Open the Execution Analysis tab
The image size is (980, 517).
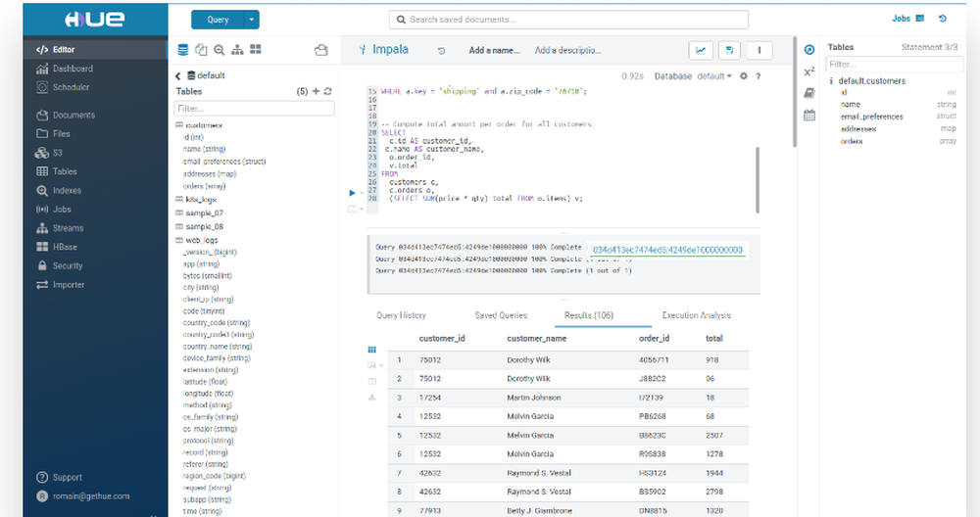[696, 315]
